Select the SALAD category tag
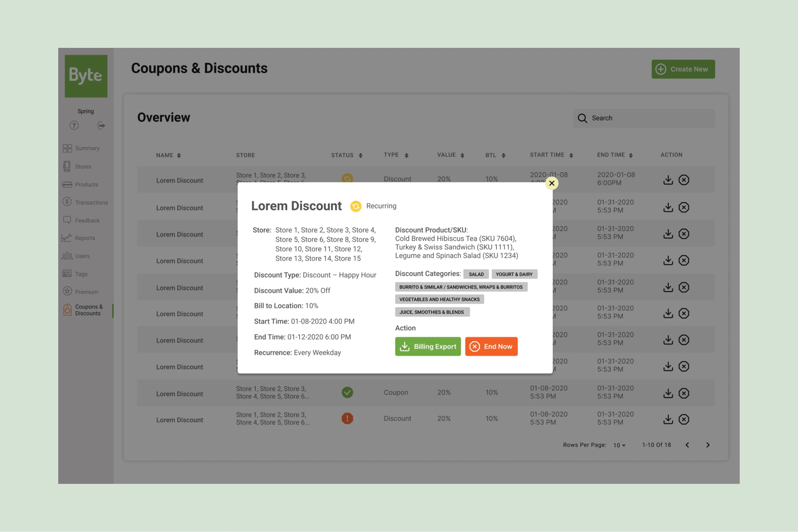 point(476,274)
